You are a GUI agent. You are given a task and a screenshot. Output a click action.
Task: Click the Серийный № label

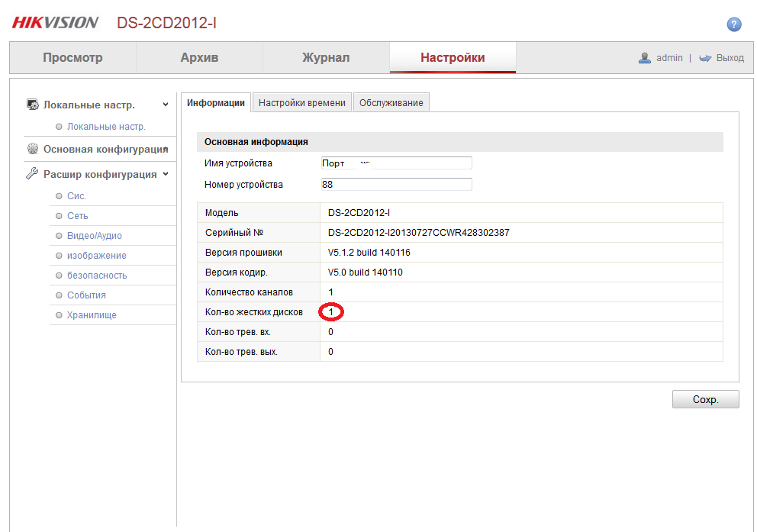pyautogui.click(x=234, y=233)
